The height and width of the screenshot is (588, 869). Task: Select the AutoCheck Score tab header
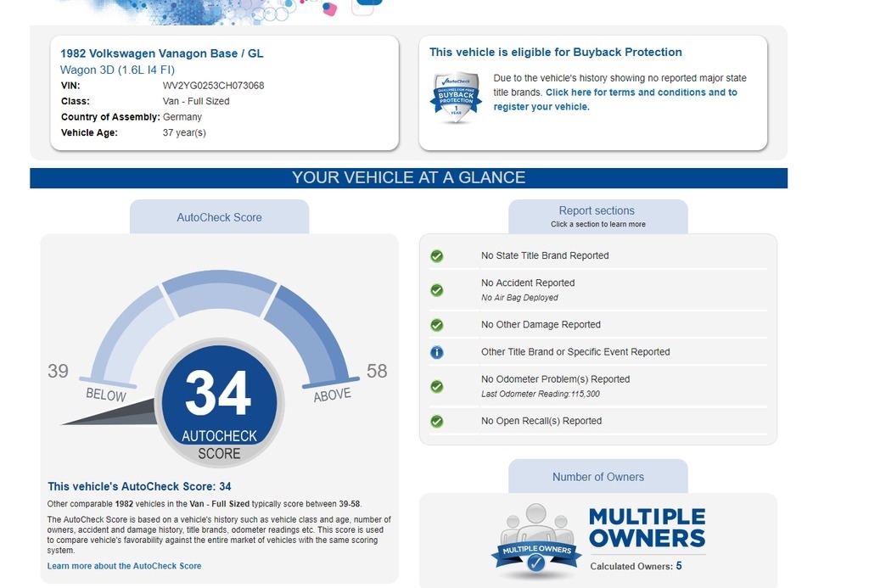[x=219, y=217]
